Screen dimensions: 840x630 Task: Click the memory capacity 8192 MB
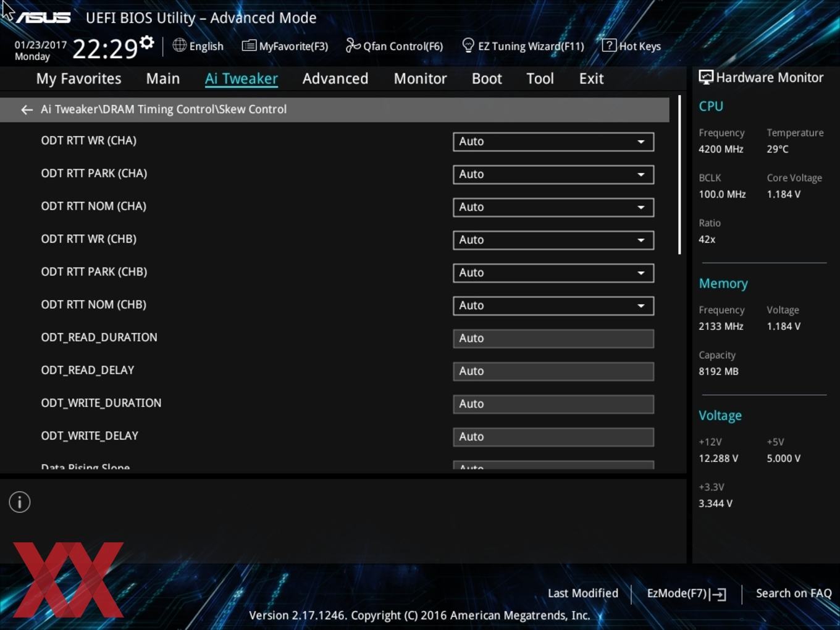pos(718,371)
